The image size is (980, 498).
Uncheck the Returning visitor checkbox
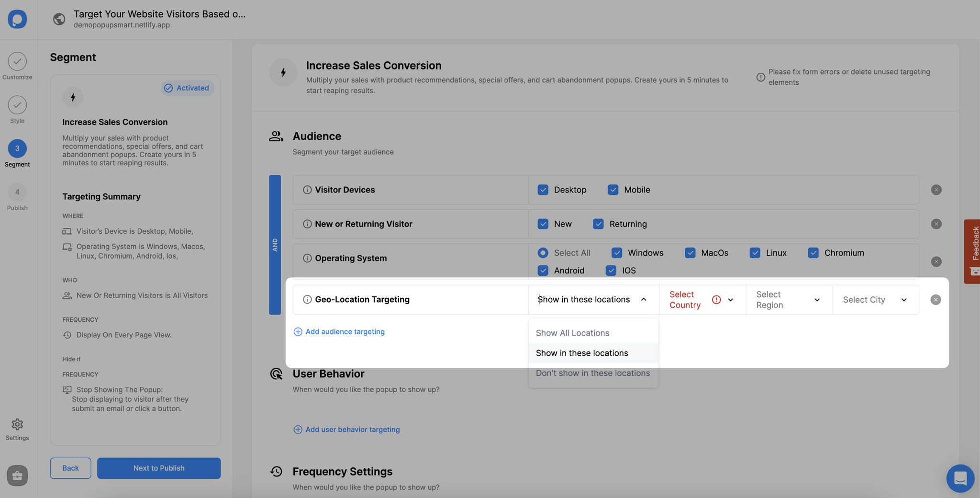tap(598, 224)
